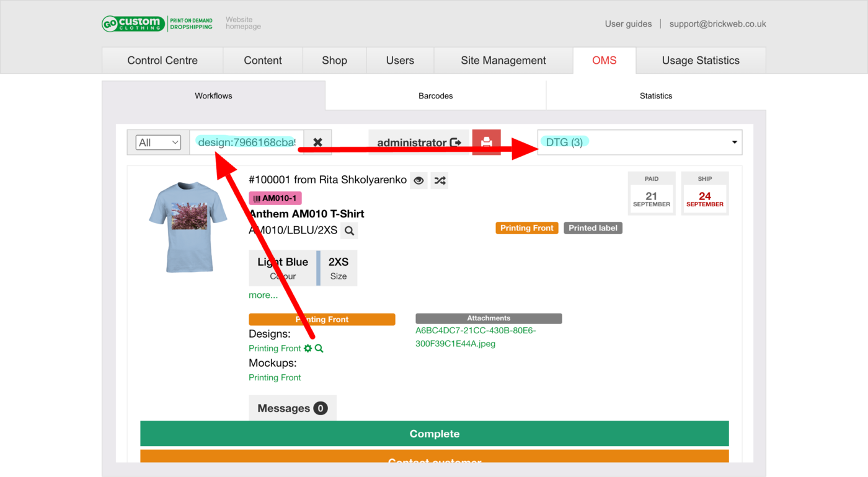This screenshot has height=477, width=868.
Task: Click the design search input field
Action: (247, 142)
